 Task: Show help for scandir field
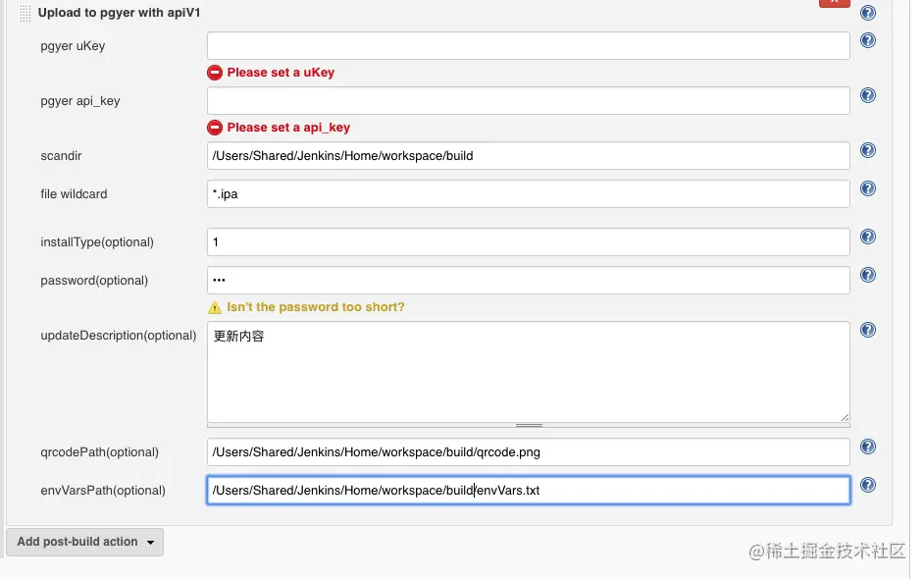click(x=867, y=151)
